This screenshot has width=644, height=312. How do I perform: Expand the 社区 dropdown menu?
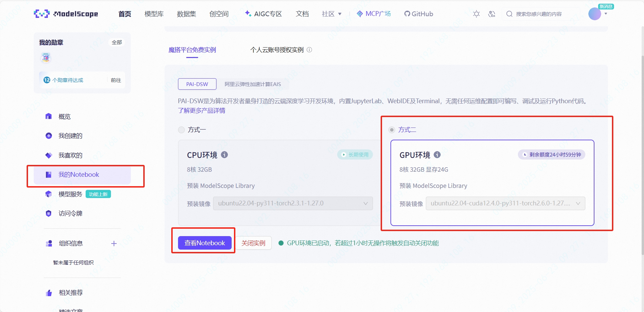coord(332,14)
